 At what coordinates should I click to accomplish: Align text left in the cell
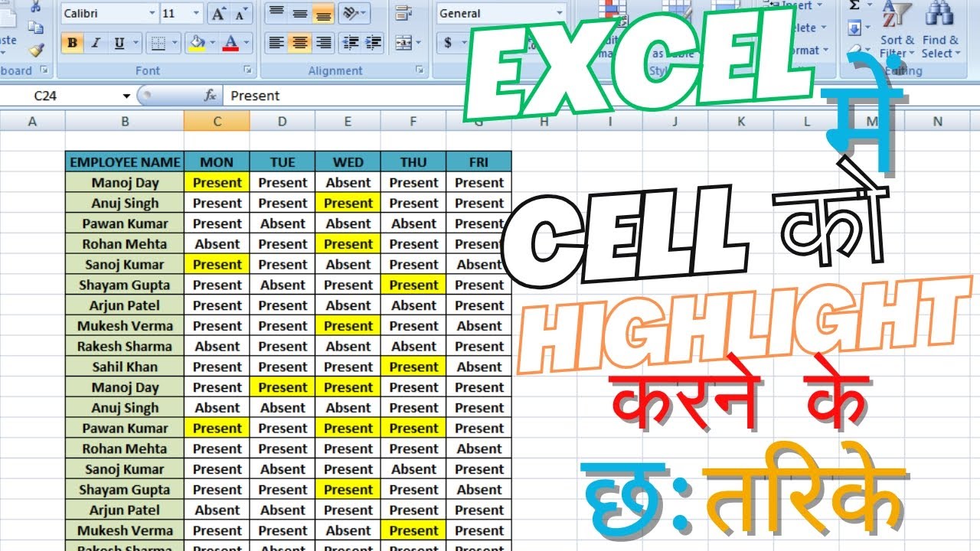(x=276, y=43)
